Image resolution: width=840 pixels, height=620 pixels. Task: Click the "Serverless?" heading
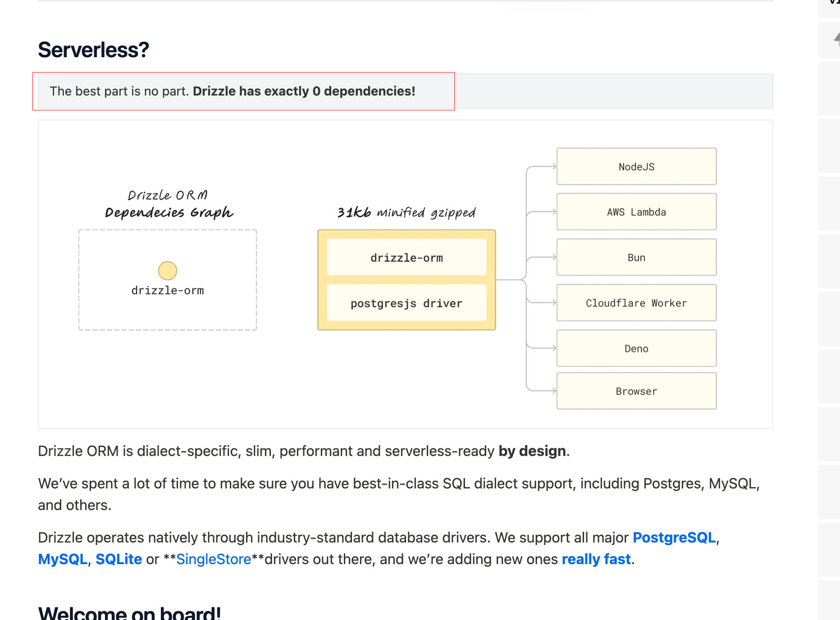click(x=93, y=50)
